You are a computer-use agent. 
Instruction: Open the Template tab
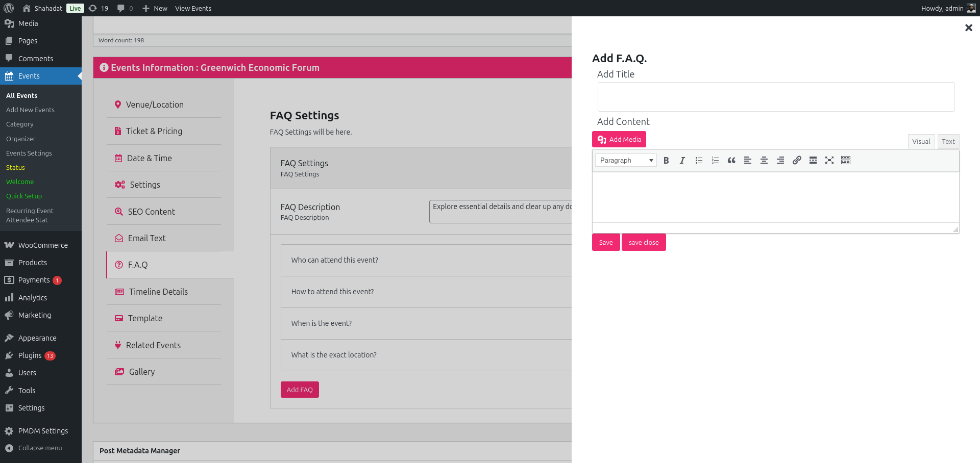click(164, 318)
